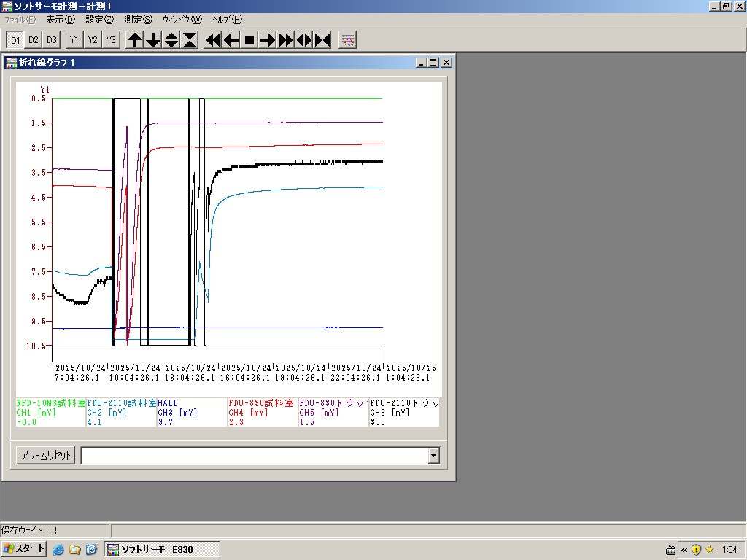747x560 pixels.
Task: Click the Y-axis scroll up arrow
Action: [135, 40]
